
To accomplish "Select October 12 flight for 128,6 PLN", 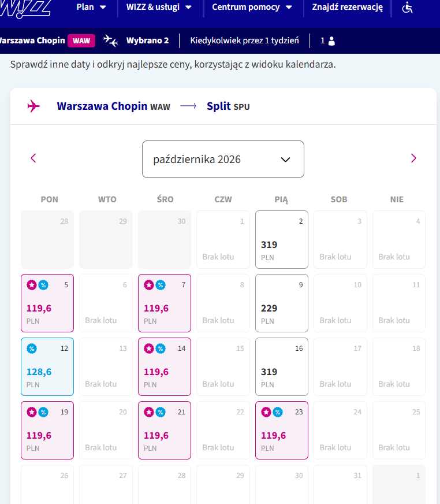I will point(47,367).
